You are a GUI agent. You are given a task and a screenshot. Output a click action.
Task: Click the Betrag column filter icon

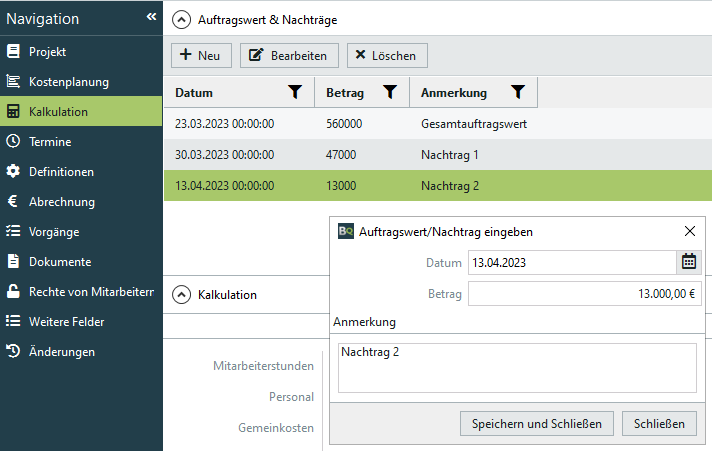click(390, 93)
